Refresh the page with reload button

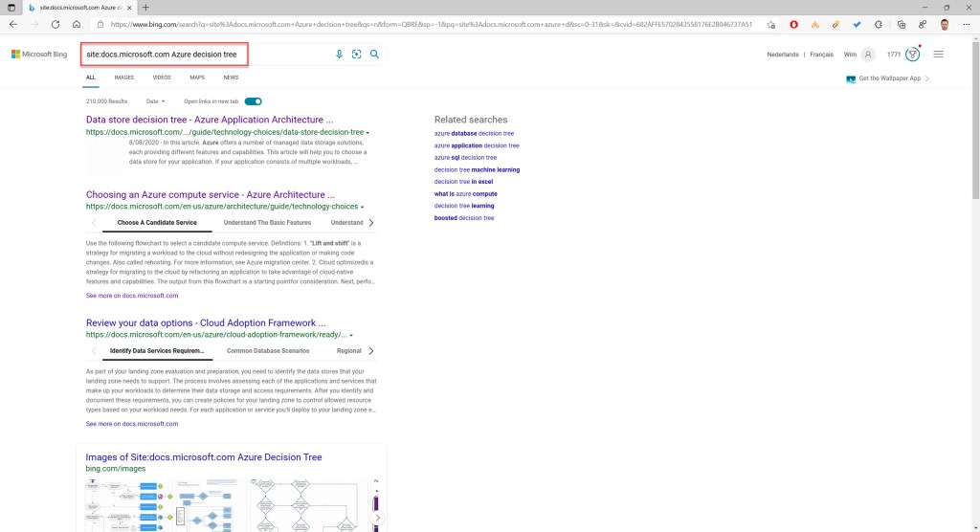(x=56, y=24)
